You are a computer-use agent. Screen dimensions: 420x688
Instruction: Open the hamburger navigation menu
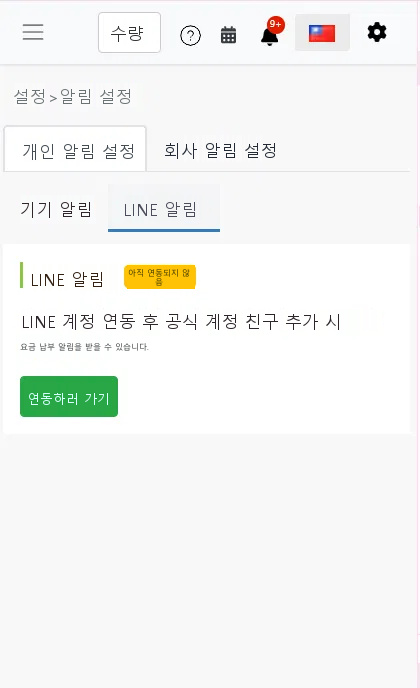[33, 32]
